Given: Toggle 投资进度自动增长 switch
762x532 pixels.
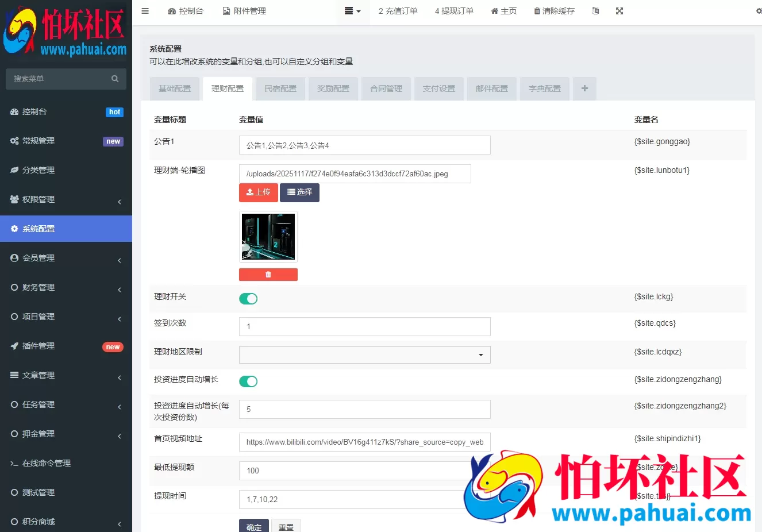Looking at the screenshot, I should click(x=248, y=381).
